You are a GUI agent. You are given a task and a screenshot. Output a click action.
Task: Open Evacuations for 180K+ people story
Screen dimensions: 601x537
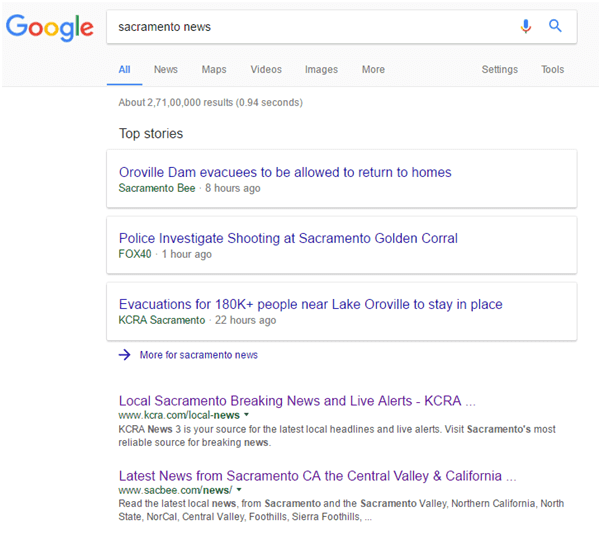pos(310,304)
